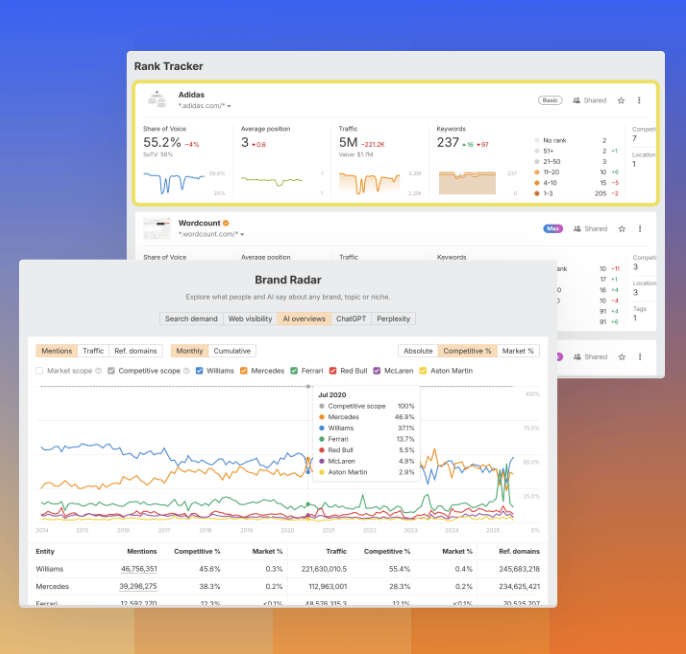Switch to the Web visibility tab
This screenshot has width=686, height=654.
click(x=250, y=318)
